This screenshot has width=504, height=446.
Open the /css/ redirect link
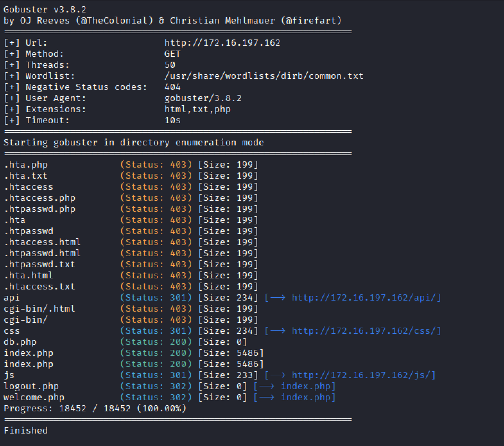pyautogui.click(x=366, y=331)
